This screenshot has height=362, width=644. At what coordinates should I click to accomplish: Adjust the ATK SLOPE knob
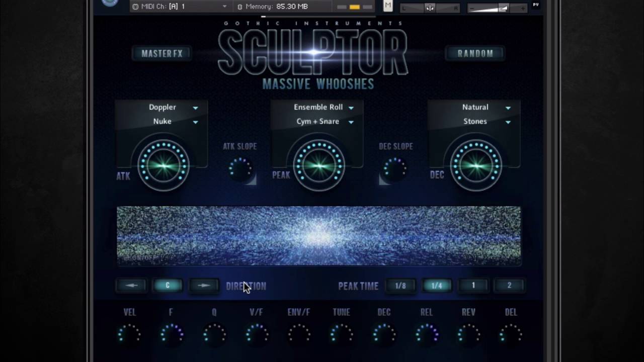click(240, 169)
